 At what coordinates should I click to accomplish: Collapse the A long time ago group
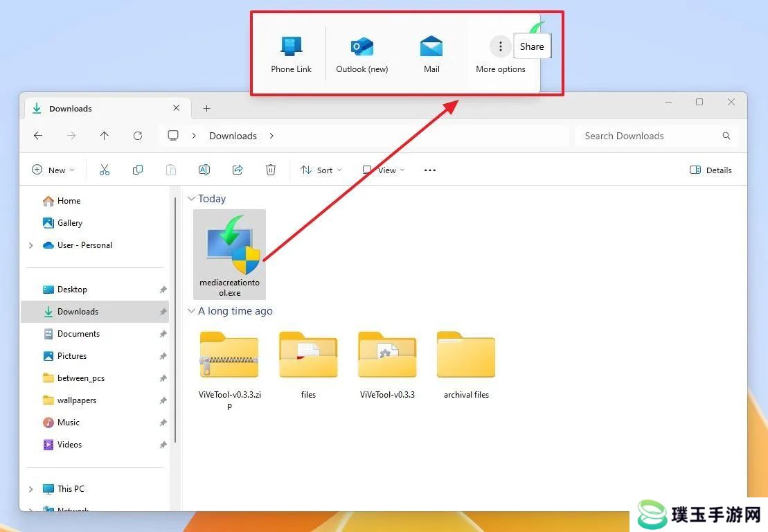192,311
